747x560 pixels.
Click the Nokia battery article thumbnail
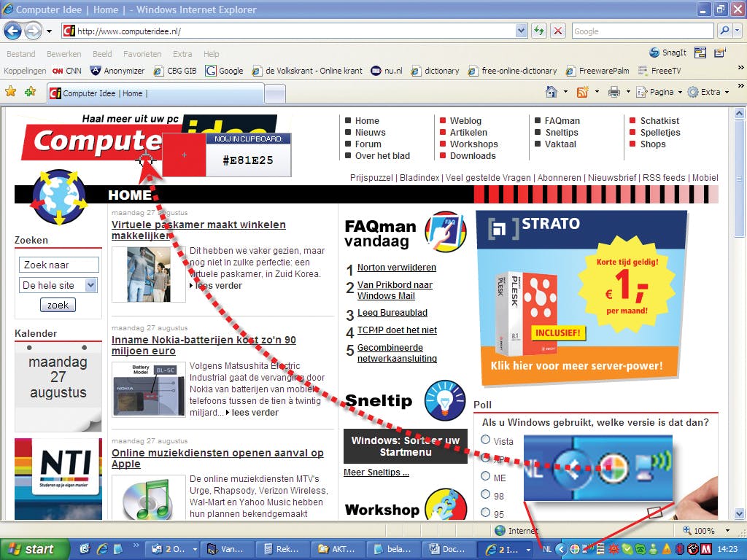pyautogui.click(x=149, y=389)
